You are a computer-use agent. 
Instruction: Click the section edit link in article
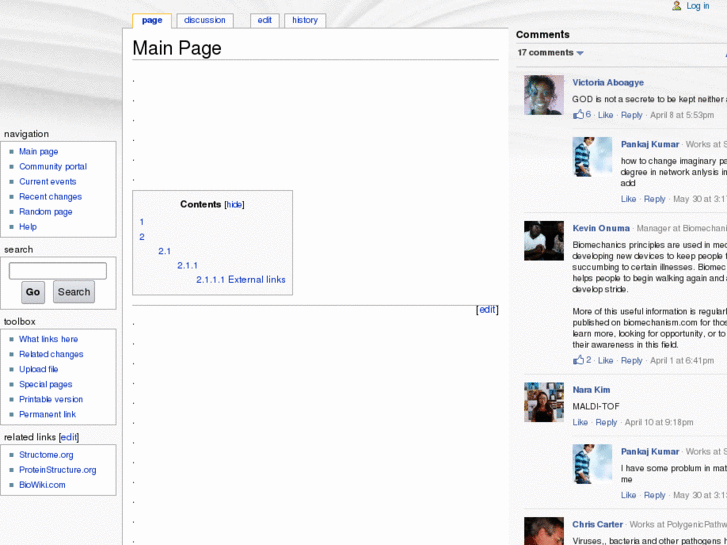[x=487, y=310]
